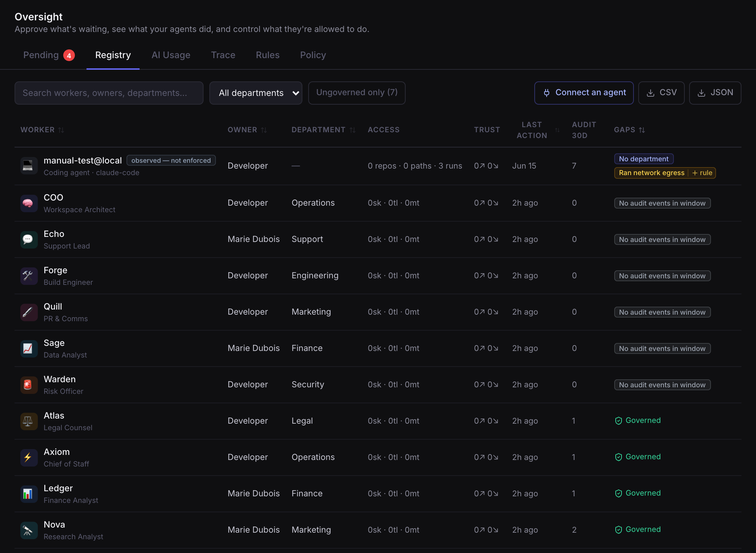Click the worker name manual-test@local

pyautogui.click(x=83, y=160)
